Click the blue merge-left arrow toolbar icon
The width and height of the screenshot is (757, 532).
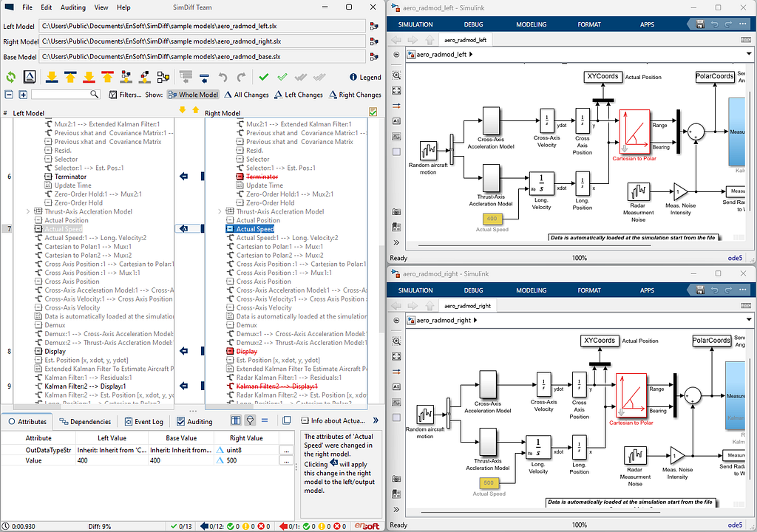(204, 77)
